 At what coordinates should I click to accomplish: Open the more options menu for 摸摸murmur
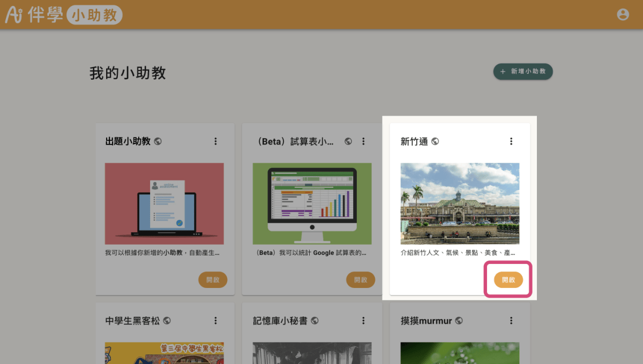pos(511,321)
